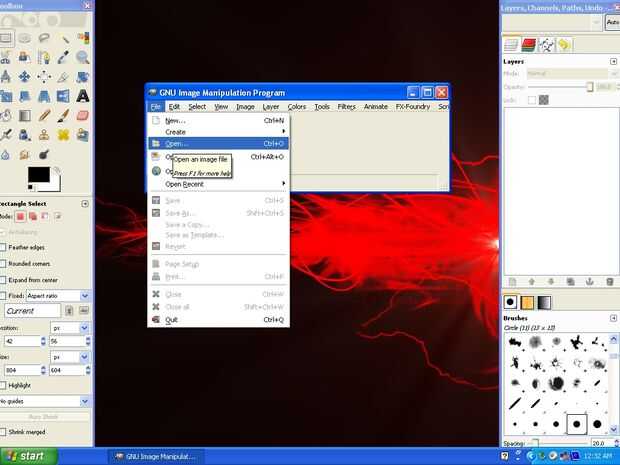Select the Paintbrush tool

point(63,115)
